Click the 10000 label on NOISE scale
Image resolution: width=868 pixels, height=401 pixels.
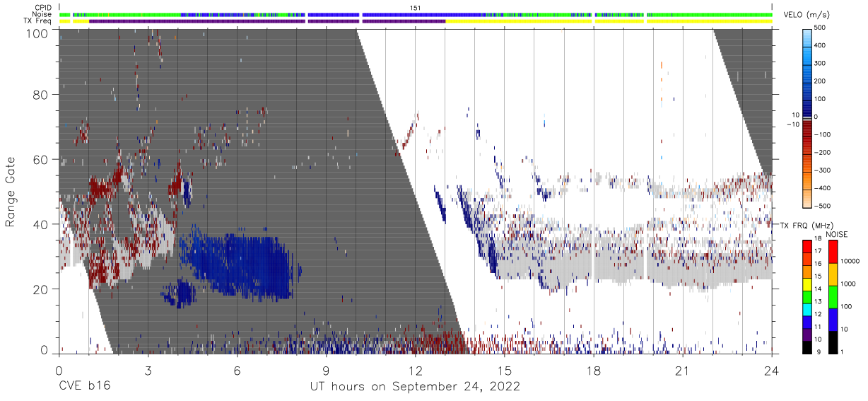[850, 261]
